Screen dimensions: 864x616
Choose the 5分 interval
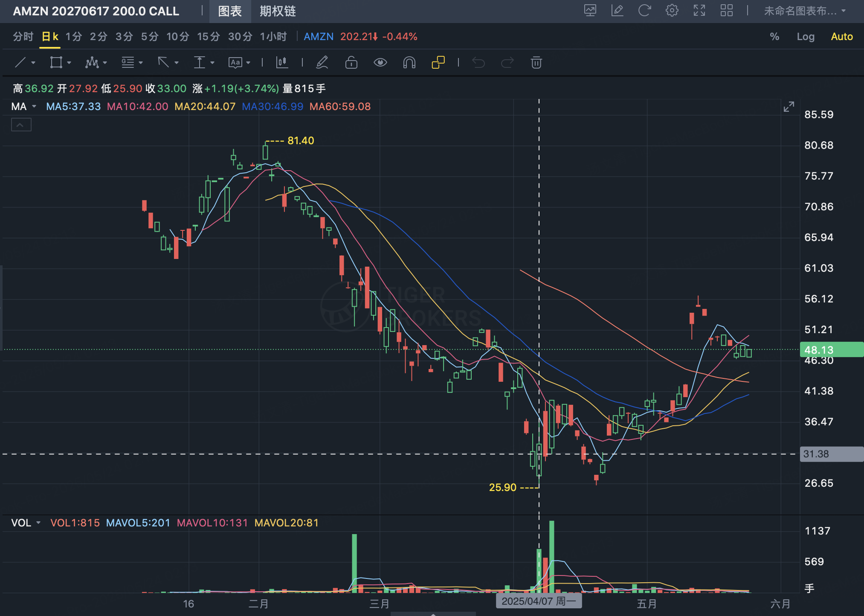tap(150, 37)
